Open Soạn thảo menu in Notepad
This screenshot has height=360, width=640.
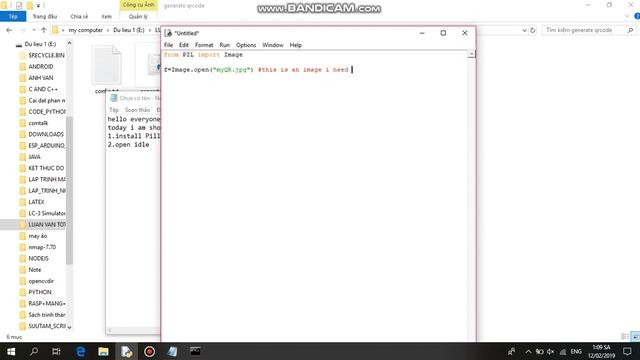click(x=137, y=110)
